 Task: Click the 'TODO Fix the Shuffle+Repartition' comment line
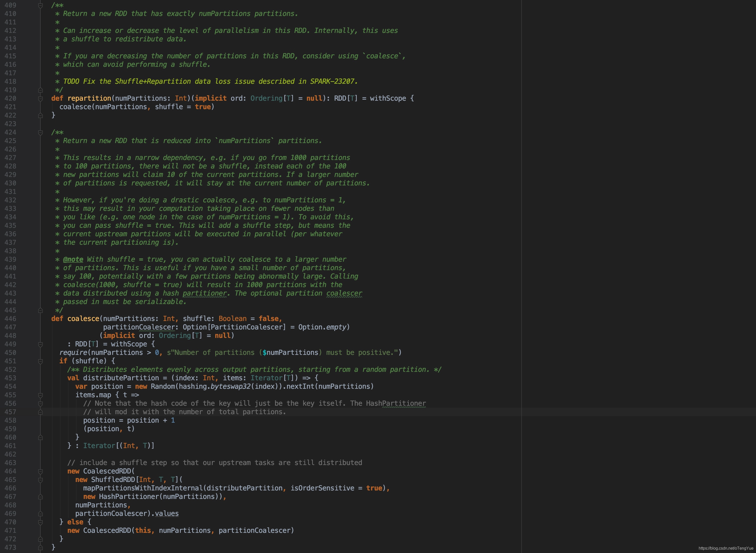(x=210, y=81)
